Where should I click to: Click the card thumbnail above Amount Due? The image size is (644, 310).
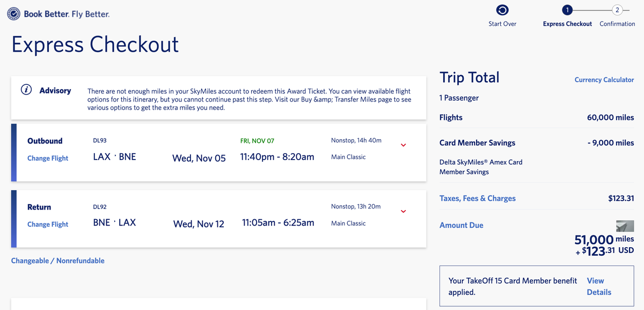[625, 226]
